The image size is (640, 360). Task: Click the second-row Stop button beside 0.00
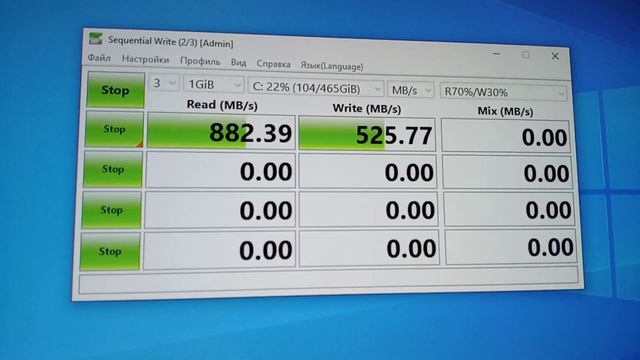coord(113,169)
